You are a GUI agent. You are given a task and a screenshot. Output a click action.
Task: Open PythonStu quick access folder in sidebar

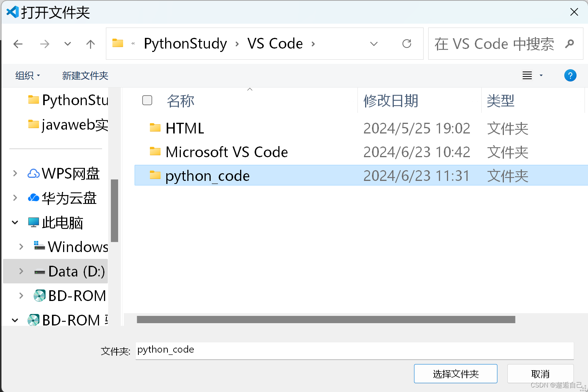pos(68,100)
